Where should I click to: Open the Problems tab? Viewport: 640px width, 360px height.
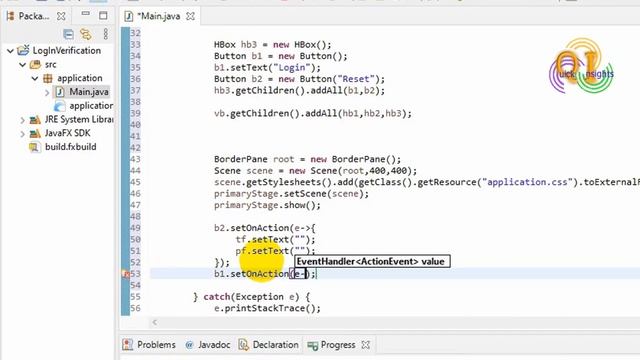coord(156,345)
